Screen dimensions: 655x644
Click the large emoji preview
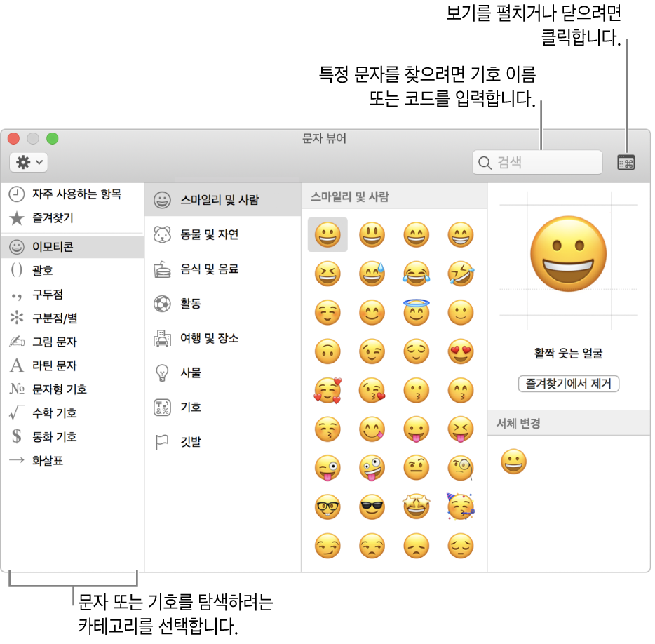tap(568, 254)
